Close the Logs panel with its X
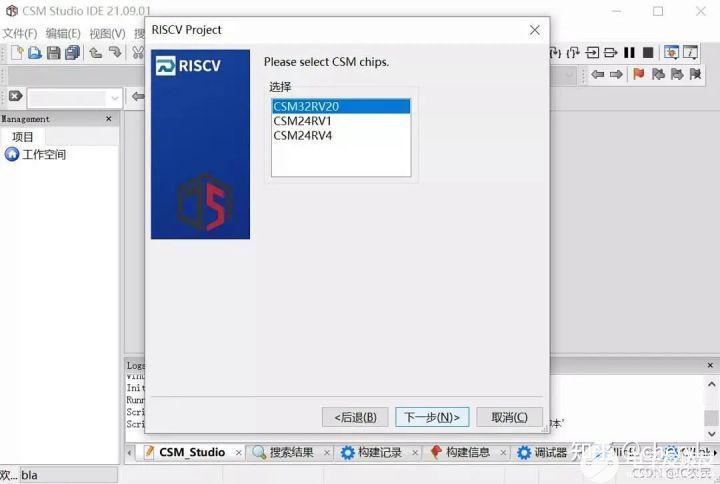 pos(710,366)
